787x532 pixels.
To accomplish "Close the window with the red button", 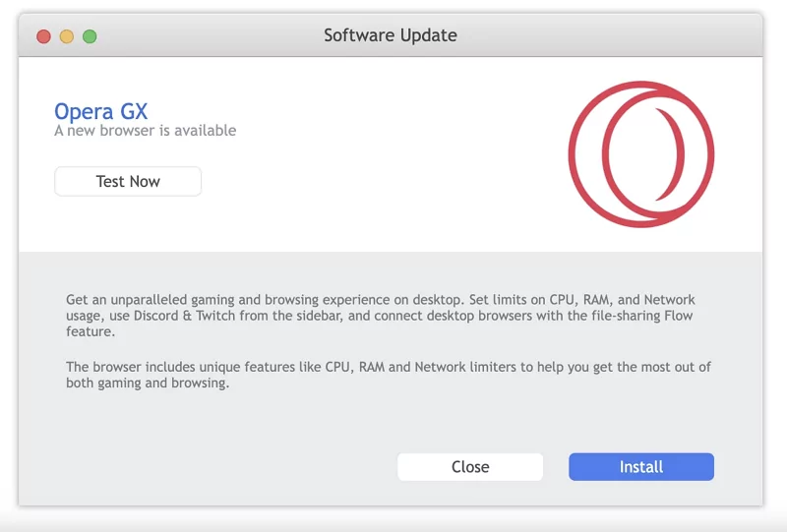I will (x=43, y=36).
